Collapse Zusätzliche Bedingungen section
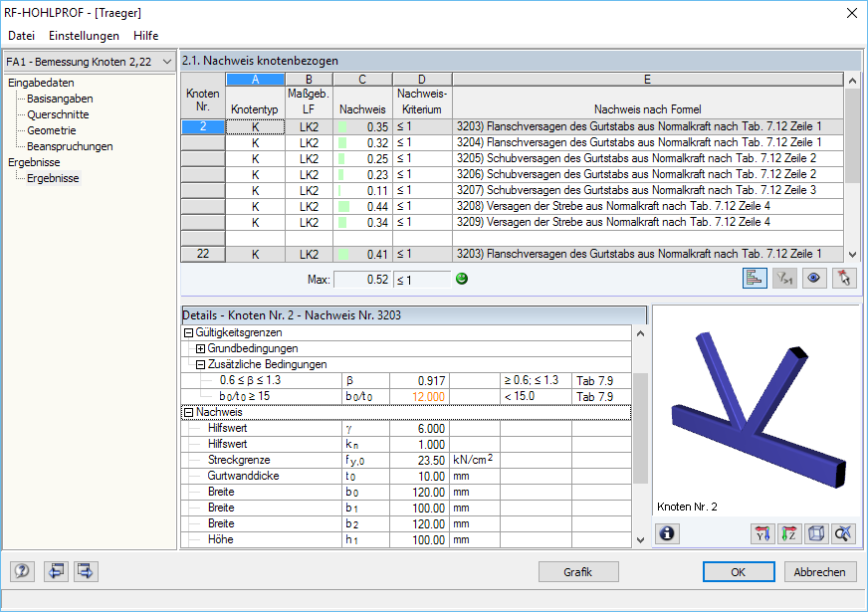The height and width of the screenshot is (612, 868). [200, 364]
